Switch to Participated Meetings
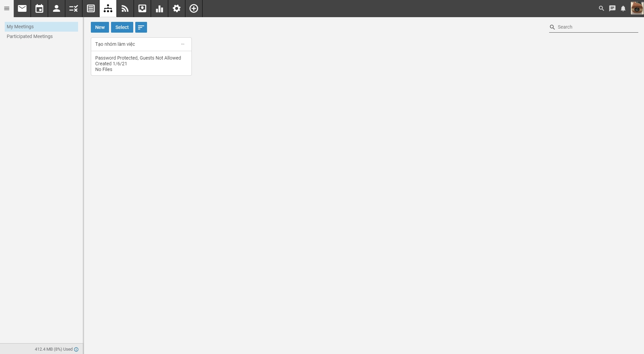The image size is (644, 354). tap(30, 36)
